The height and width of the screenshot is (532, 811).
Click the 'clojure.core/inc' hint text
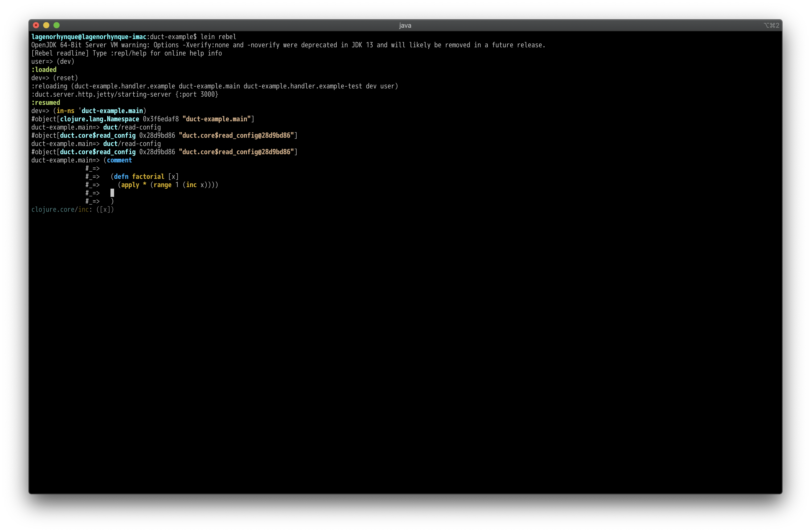pos(60,210)
